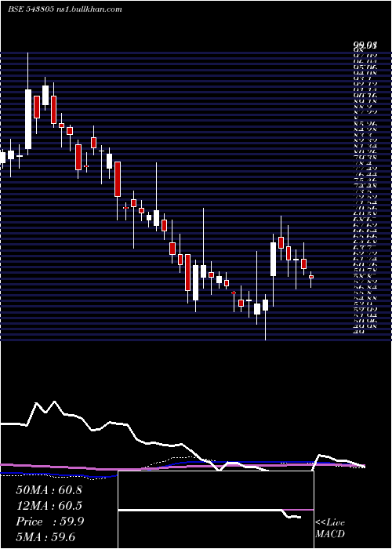Click the tallest white candlestick near chart top
The width and height of the screenshot is (392, 549).
[x=28, y=119]
